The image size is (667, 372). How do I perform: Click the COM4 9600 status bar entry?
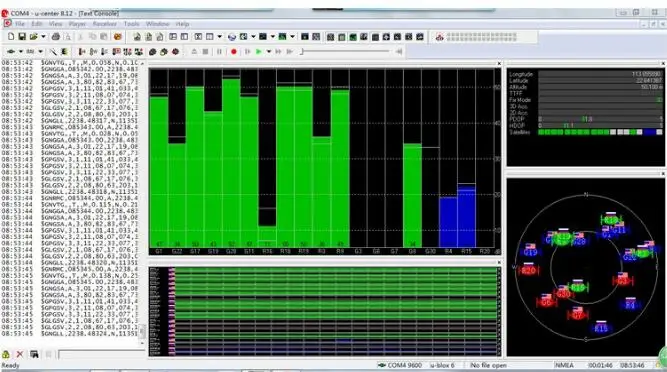click(x=399, y=365)
